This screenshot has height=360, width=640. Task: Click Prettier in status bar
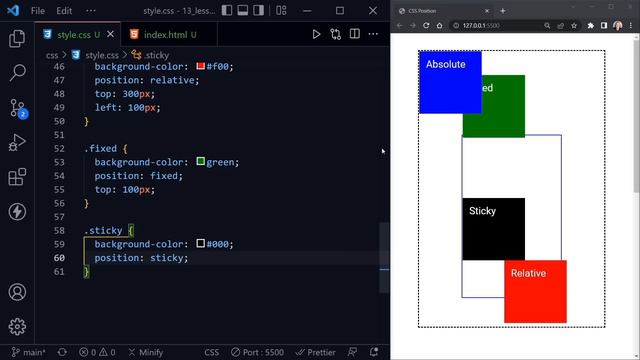[x=316, y=352]
